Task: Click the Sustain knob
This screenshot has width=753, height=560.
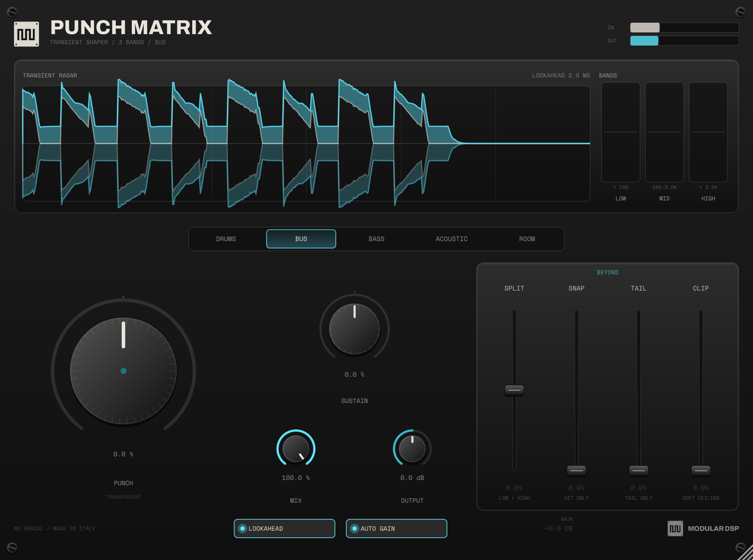Action: pyautogui.click(x=355, y=329)
